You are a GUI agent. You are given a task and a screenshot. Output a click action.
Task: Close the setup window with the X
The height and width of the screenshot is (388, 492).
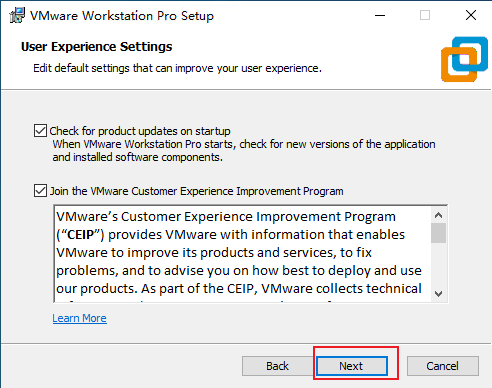pos(471,15)
